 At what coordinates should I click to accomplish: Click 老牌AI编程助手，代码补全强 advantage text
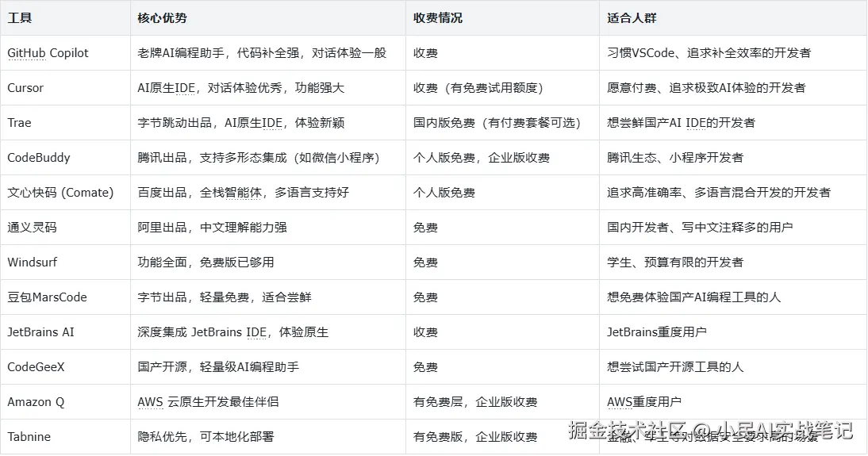pos(219,53)
